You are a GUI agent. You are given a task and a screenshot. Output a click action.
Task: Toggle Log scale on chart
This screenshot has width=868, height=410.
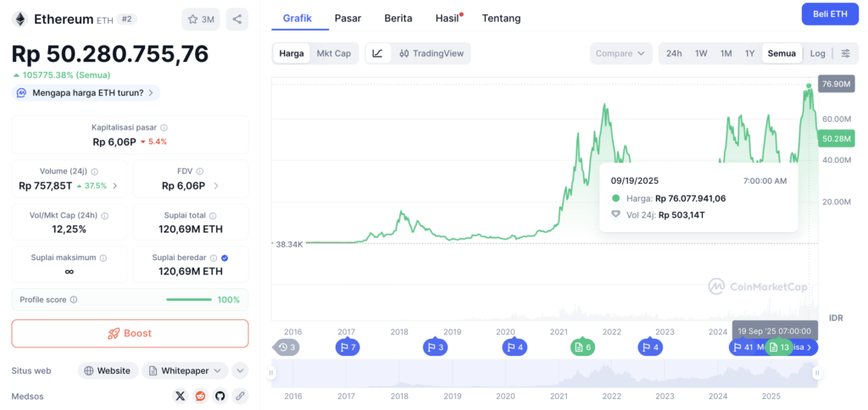pos(818,53)
